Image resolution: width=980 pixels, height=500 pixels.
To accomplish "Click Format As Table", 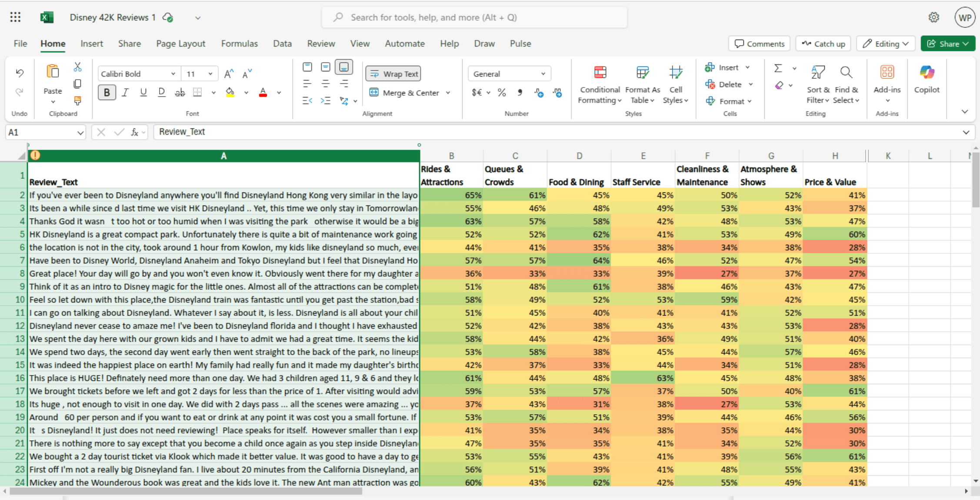I will tap(642, 85).
